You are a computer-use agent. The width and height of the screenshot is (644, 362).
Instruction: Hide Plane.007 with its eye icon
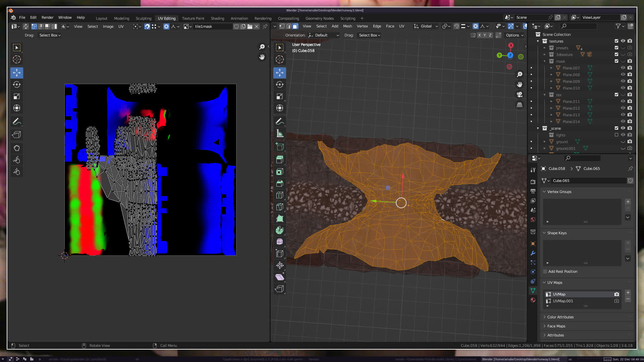coord(623,68)
